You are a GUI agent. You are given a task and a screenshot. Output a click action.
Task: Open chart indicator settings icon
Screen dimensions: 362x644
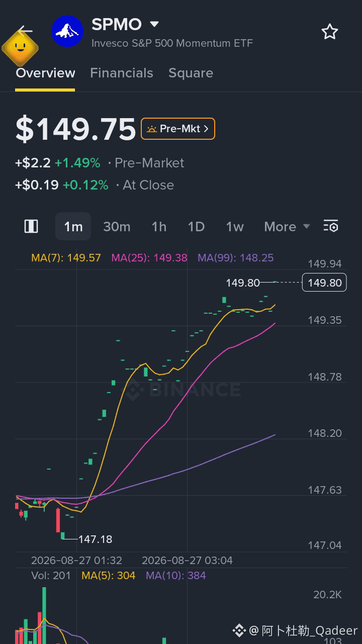pos(331,226)
